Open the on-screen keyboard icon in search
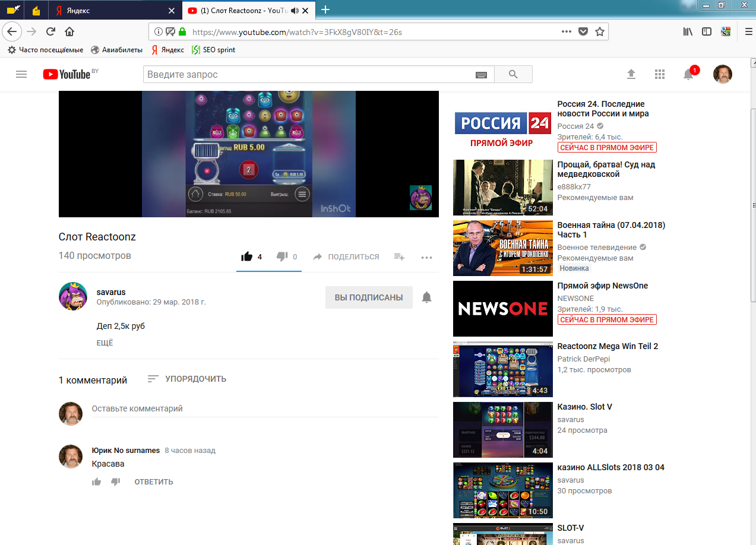This screenshot has height=545, width=756. (481, 75)
